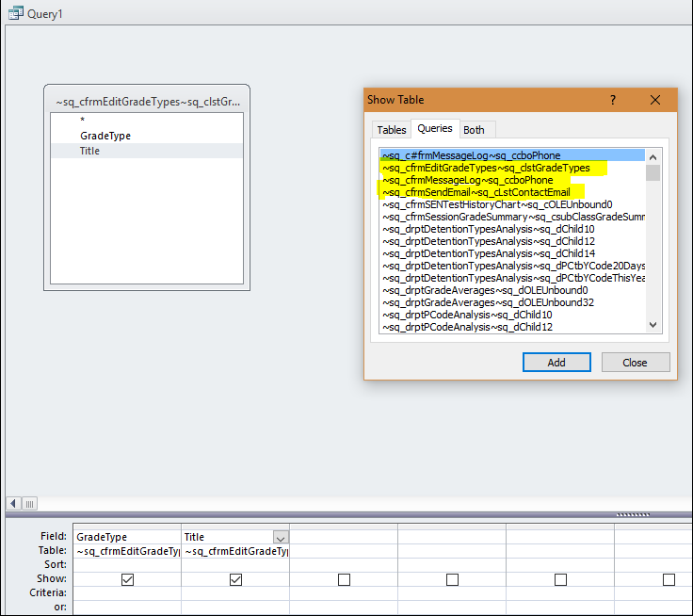Click the Table cell under GradeType column
This screenshot has width=693, height=616.
pyautogui.click(x=127, y=551)
